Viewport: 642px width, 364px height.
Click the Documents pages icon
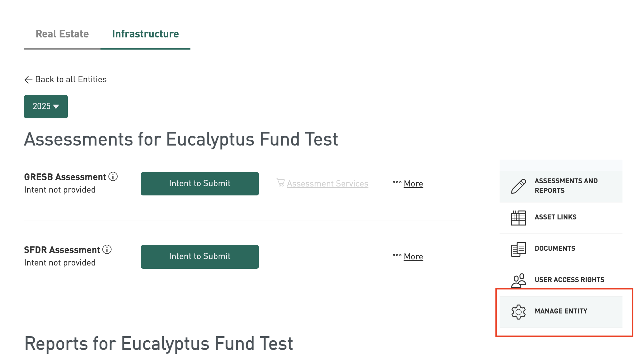[518, 249]
